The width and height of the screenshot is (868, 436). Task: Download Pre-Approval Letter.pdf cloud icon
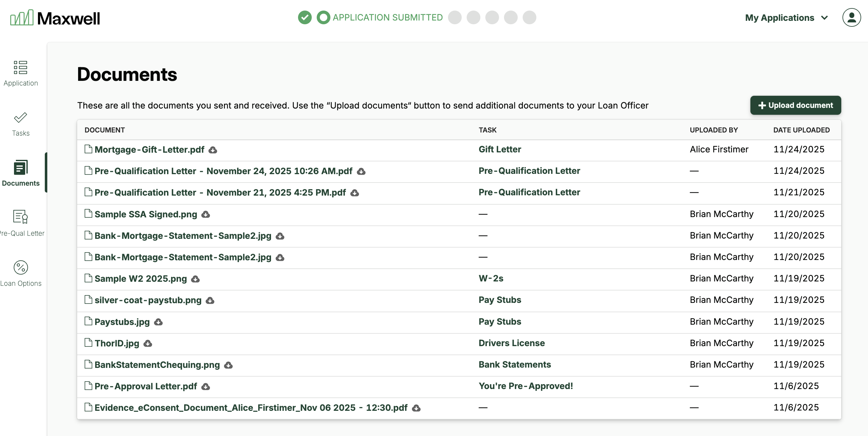click(206, 387)
